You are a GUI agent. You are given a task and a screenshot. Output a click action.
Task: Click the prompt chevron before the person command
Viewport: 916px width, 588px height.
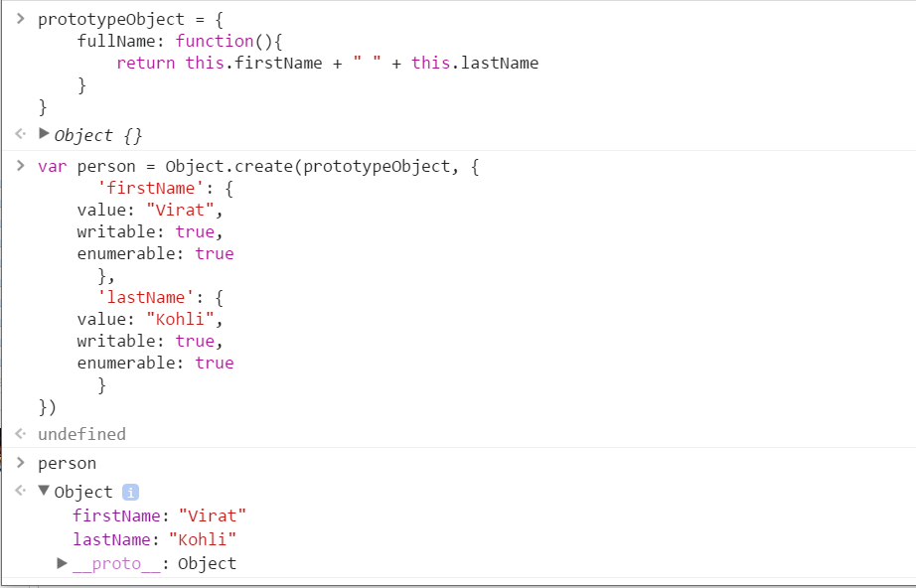21,461
